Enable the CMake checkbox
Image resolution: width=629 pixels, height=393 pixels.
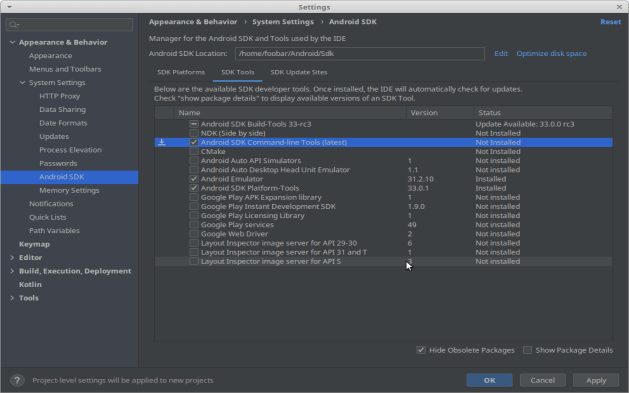coord(194,152)
